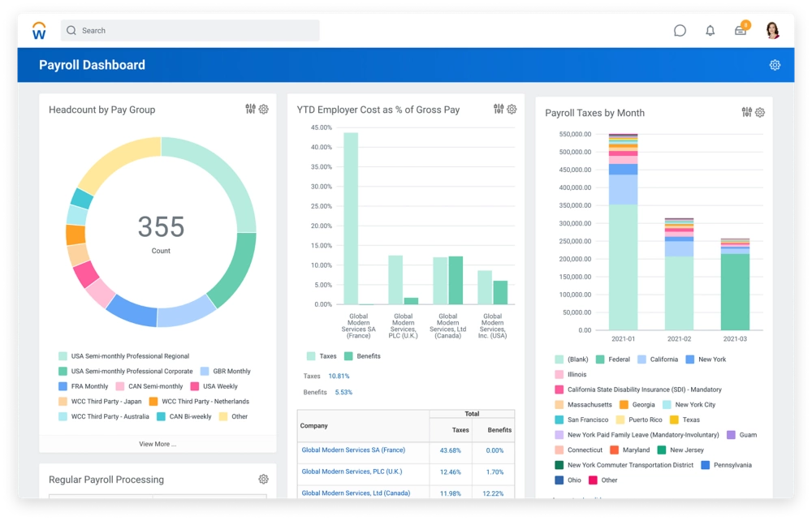Open the inbox tray icon with badge
812x521 pixels.
click(x=741, y=30)
